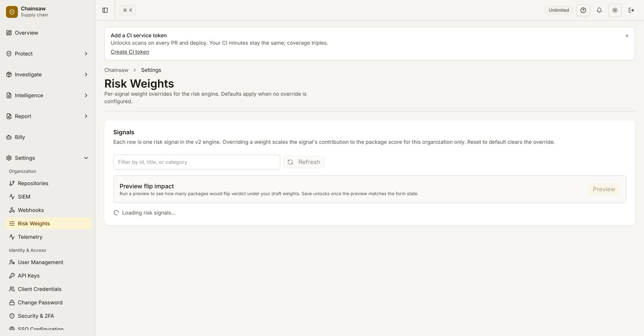The image size is (644, 336).
Task: Toggle the sidebar panel icon
Action: (105, 10)
